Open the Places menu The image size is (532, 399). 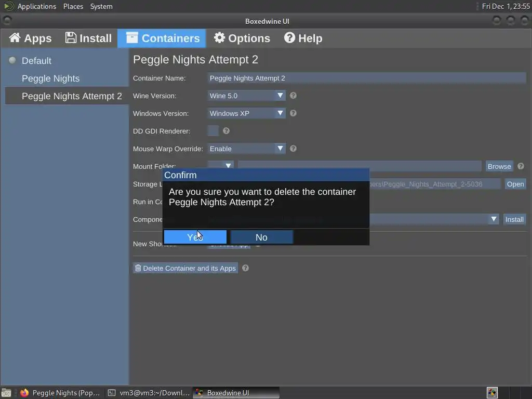[73, 6]
